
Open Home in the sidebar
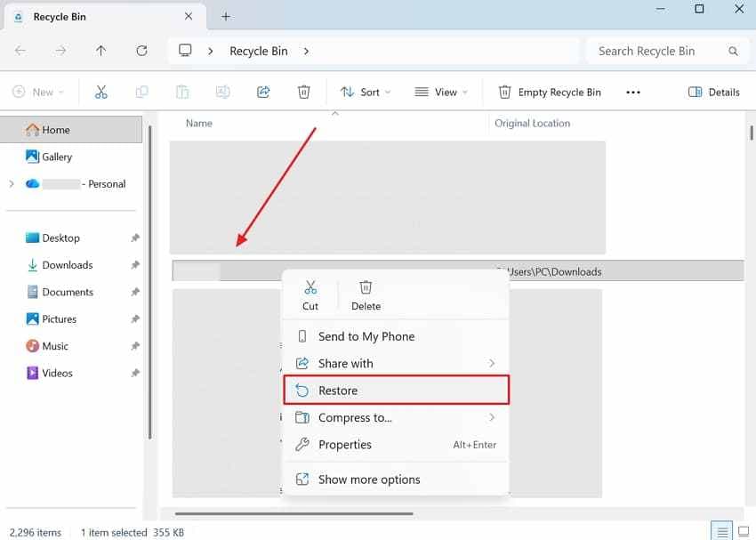click(71, 130)
